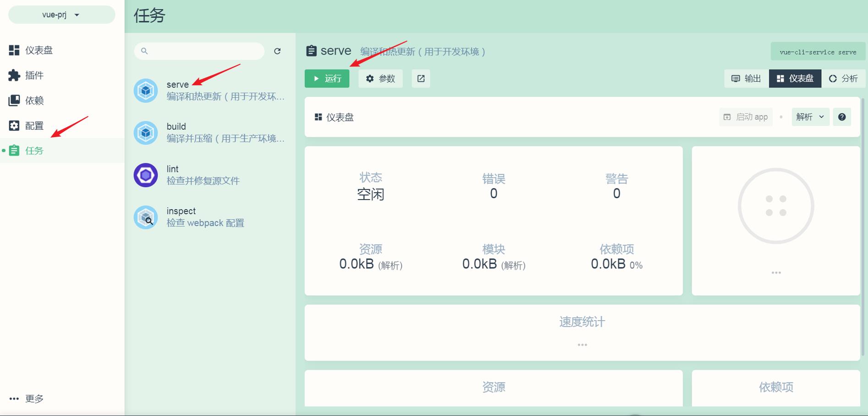The width and height of the screenshot is (868, 416).
Task: Click the 配置 configuration gear icon
Action: pos(14,125)
